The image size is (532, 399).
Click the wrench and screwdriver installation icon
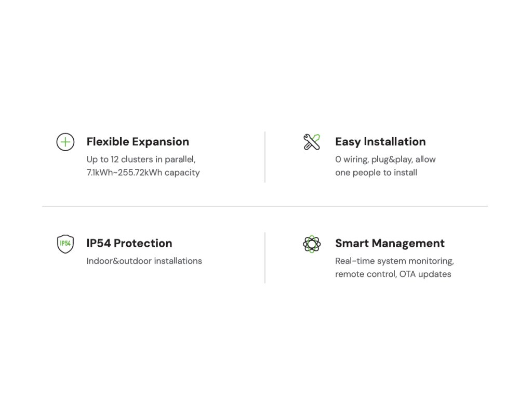tap(312, 142)
